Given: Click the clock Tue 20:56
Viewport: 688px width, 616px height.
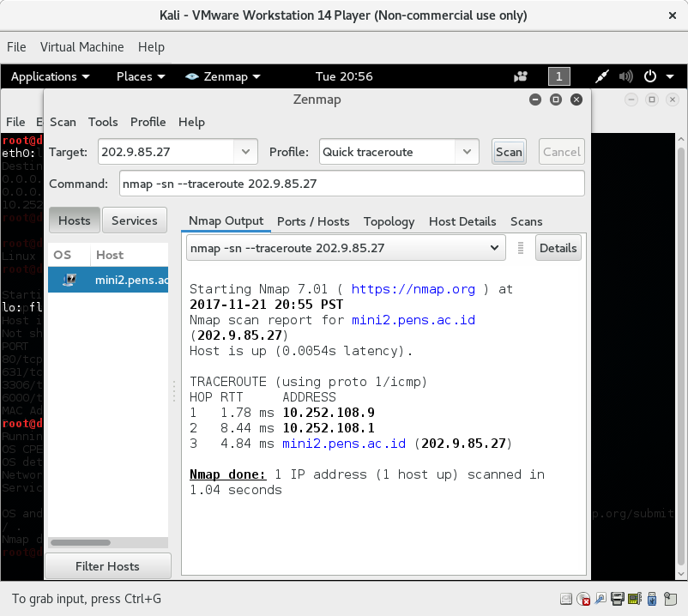Looking at the screenshot, I should 344,76.
